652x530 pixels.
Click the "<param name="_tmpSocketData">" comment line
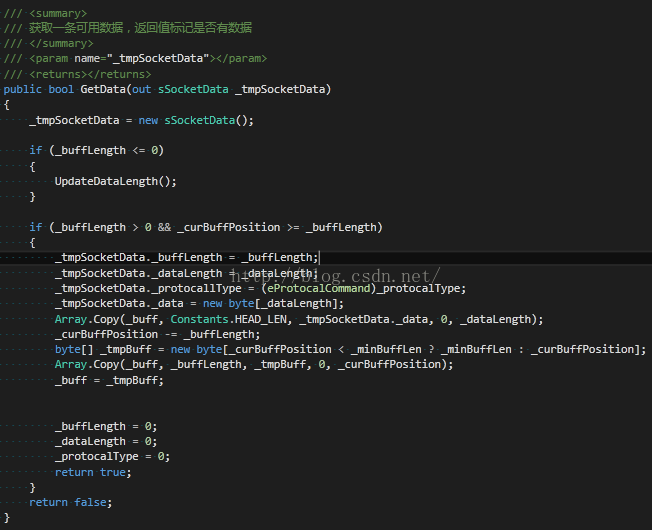tap(135, 58)
